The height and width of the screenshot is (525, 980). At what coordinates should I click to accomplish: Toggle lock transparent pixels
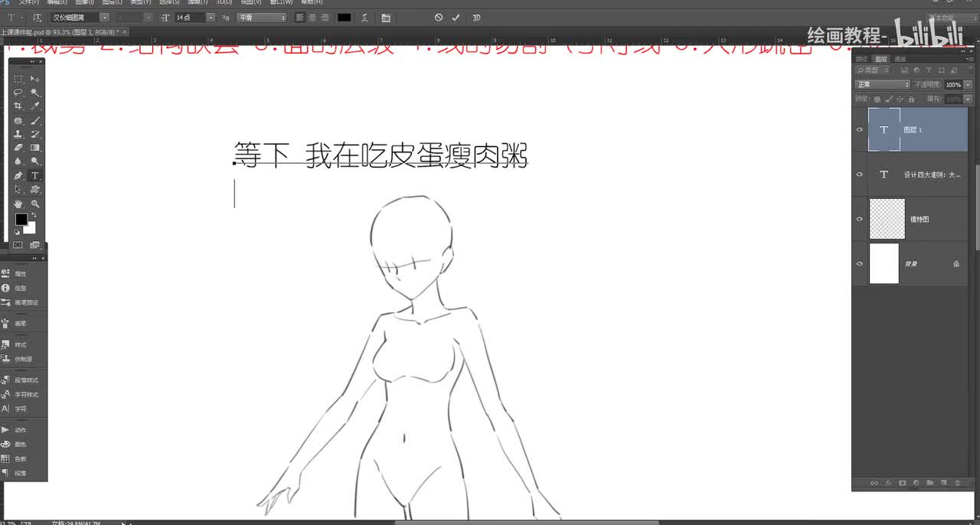tap(877, 99)
